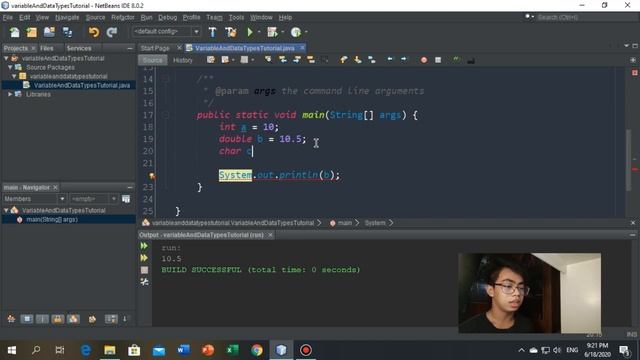
Task: Click the orange Undo arrow icon
Action: 94,32
